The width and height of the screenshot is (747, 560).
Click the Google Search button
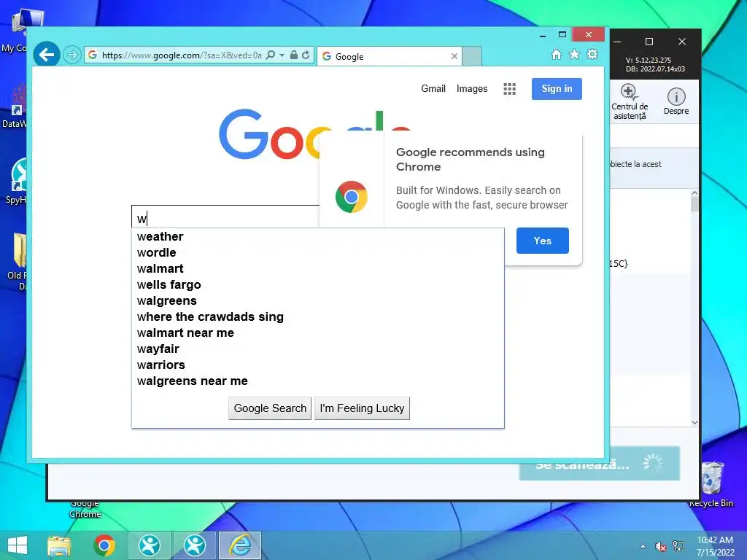coord(270,408)
